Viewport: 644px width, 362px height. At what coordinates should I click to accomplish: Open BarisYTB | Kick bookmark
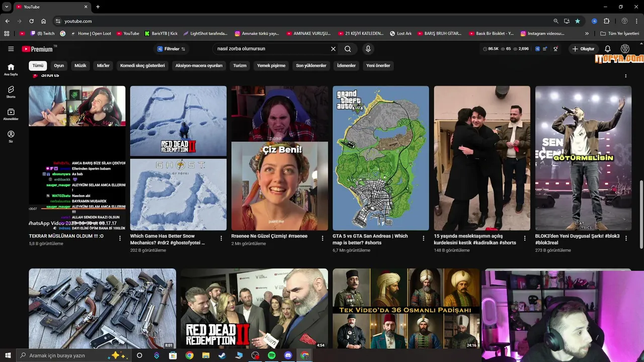(x=161, y=34)
